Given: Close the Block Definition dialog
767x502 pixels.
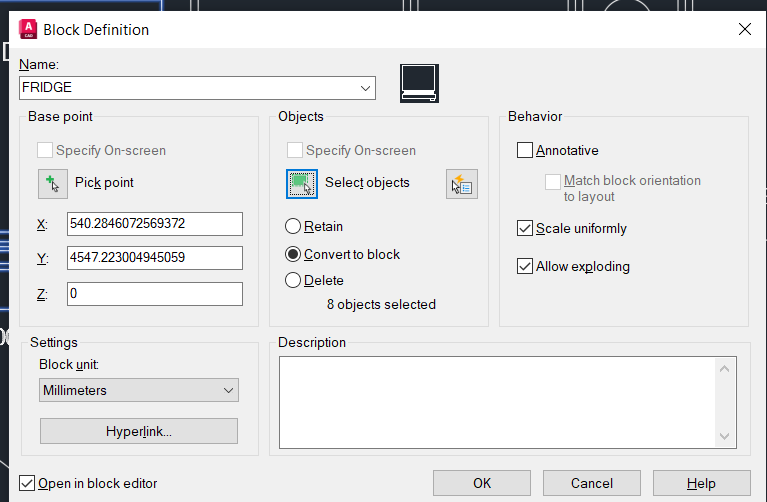Looking at the screenshot, I should tap(744, 29).
